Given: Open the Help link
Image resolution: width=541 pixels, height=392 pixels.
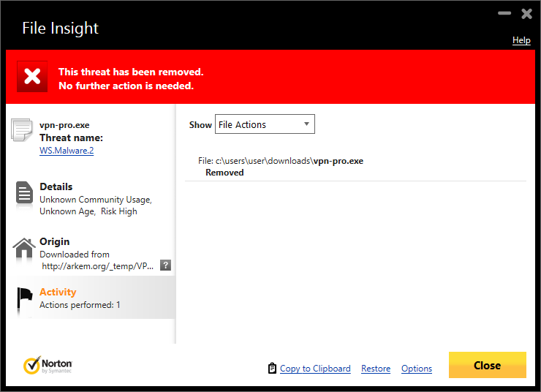Looking at the screenshot, I should [521, 40].
